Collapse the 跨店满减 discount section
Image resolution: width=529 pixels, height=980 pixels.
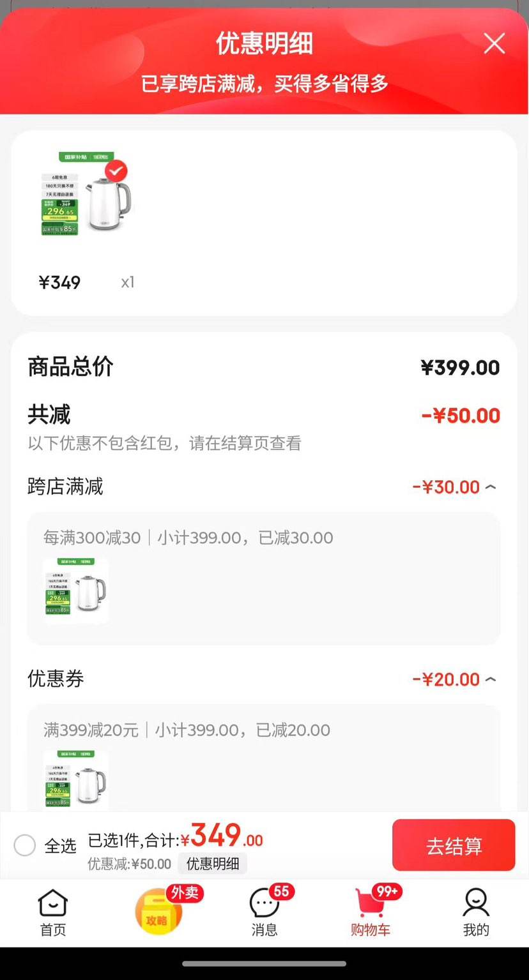tap(491, 487)
